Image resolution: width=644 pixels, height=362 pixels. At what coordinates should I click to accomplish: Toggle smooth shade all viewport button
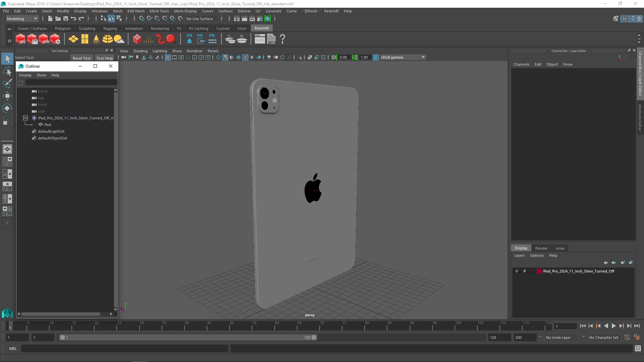pyautogui.click(x=225, y=57)
